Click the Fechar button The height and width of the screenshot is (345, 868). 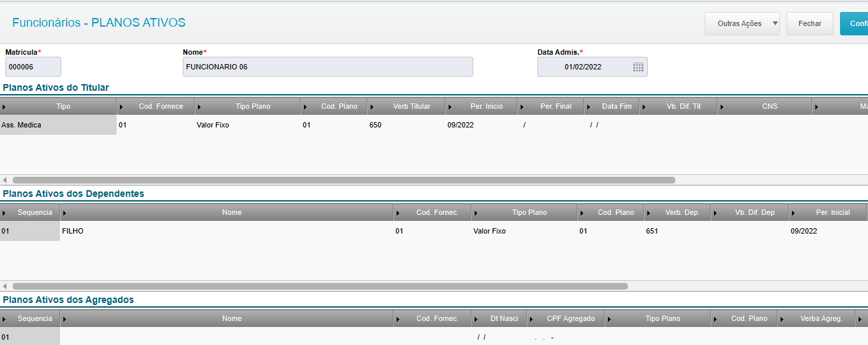point(809,23)
